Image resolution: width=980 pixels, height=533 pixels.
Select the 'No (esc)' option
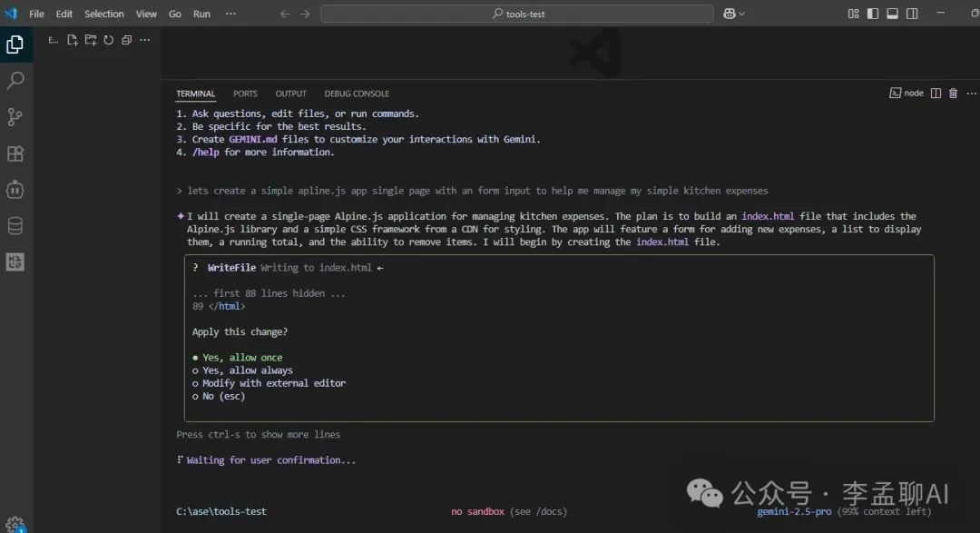[220, 395]
